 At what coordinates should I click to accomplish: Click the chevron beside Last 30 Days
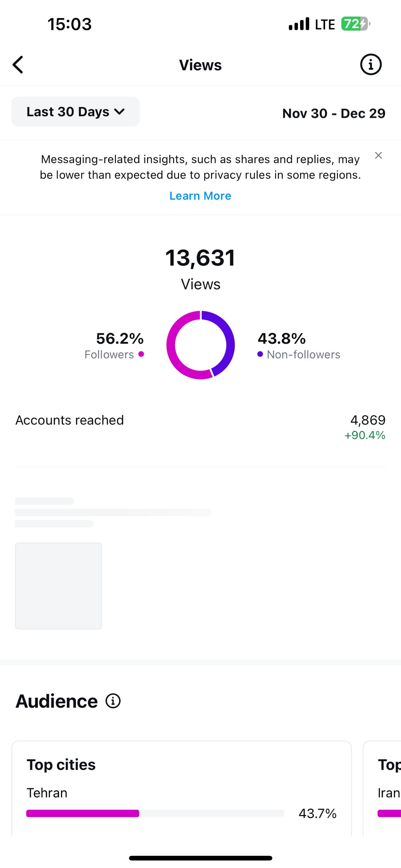119,112
